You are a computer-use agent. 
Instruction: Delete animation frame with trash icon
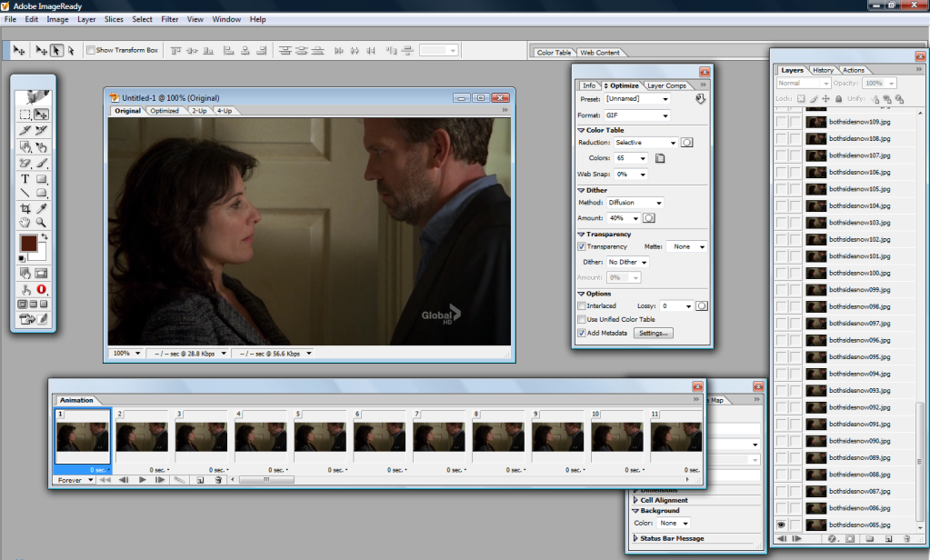218,480
